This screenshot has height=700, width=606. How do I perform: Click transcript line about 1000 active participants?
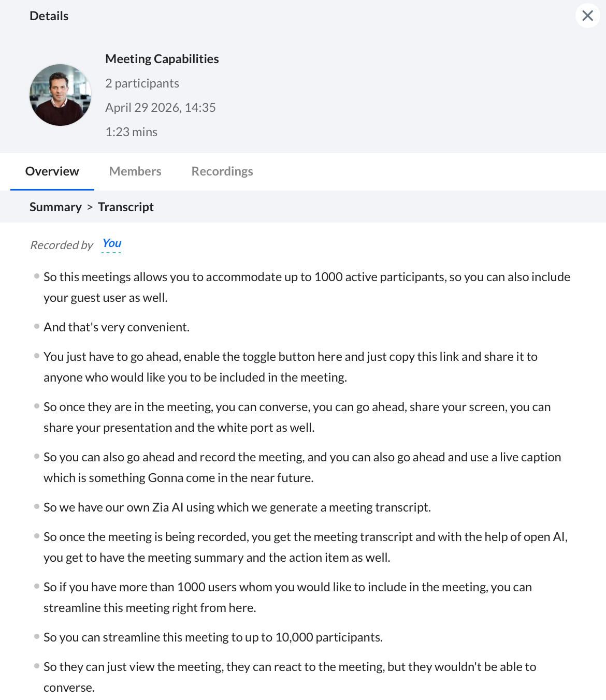(307, 287)
